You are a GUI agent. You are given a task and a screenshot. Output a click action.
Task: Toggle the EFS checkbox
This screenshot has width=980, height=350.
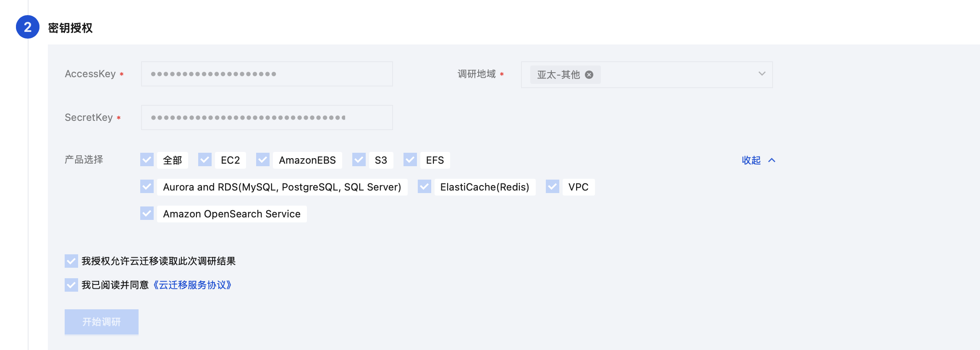pos(410,160)
